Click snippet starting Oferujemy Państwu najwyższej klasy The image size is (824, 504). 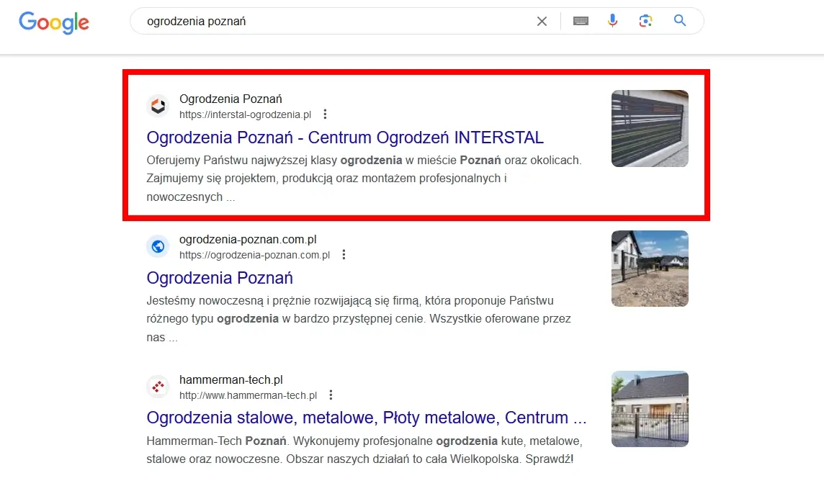(364, 179)
